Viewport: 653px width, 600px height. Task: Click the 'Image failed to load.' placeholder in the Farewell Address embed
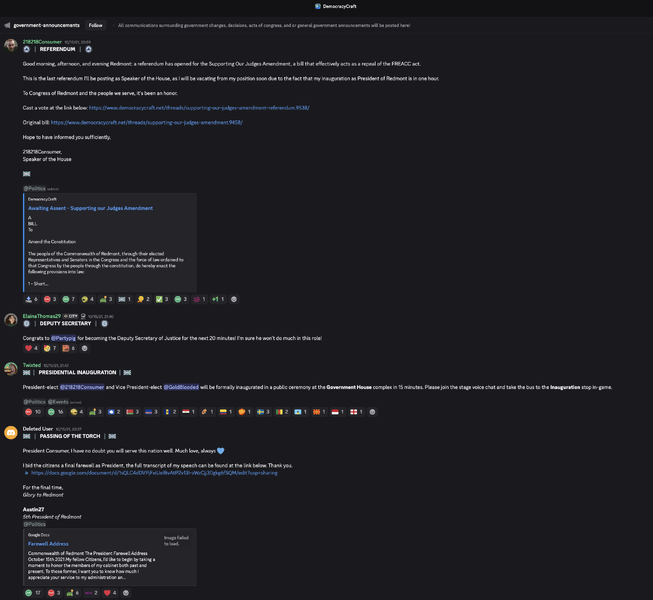coord(176,541)
